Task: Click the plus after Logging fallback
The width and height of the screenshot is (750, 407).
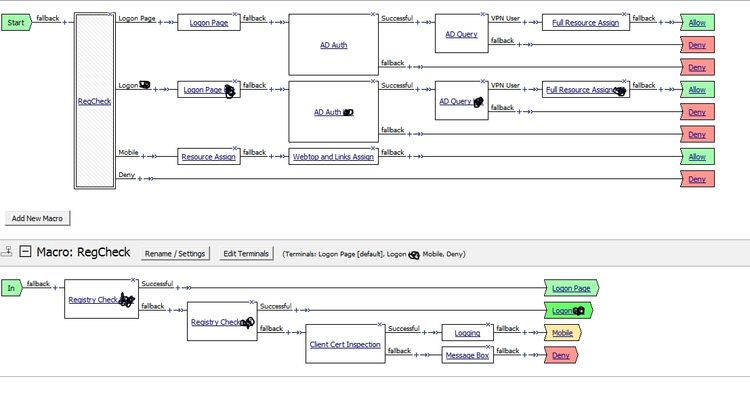Action: 524,332
